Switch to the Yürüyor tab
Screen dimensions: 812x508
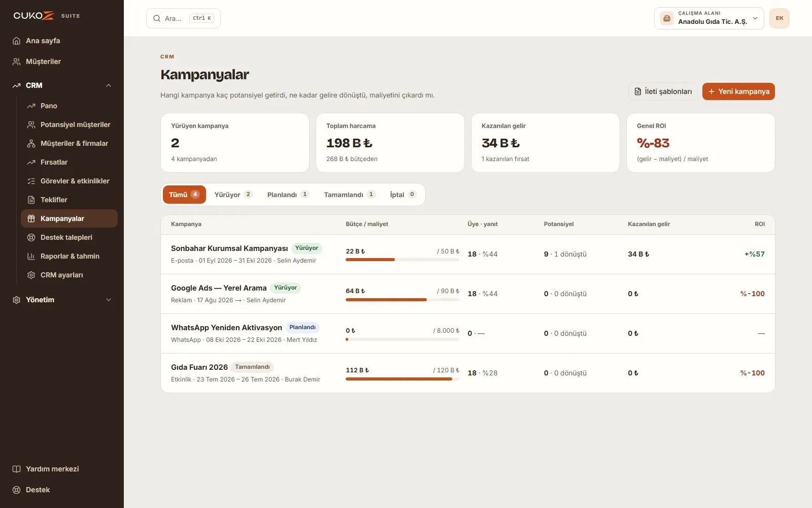coord(233,195)
